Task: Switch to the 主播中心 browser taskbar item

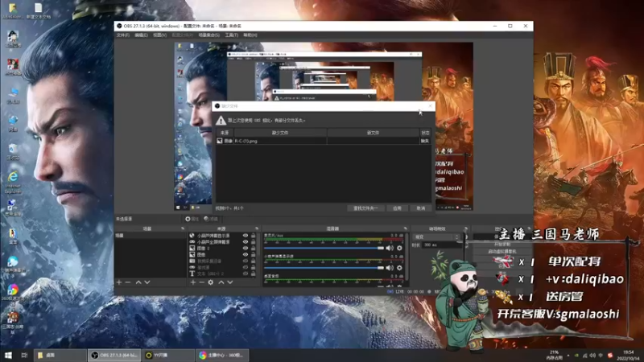Action: [223, 355]
